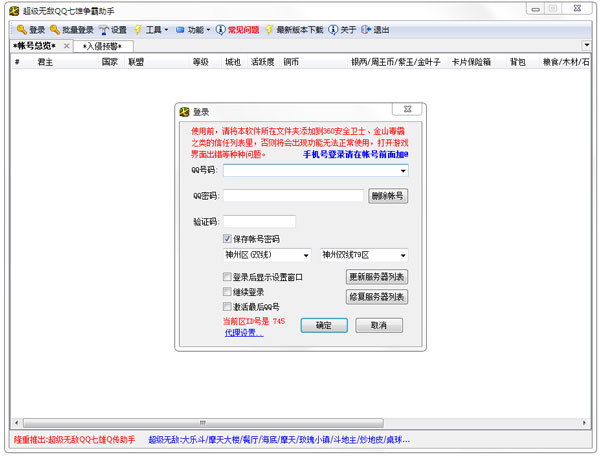
Task: Focus the QQ密码 password field
Action: (293, 196)
